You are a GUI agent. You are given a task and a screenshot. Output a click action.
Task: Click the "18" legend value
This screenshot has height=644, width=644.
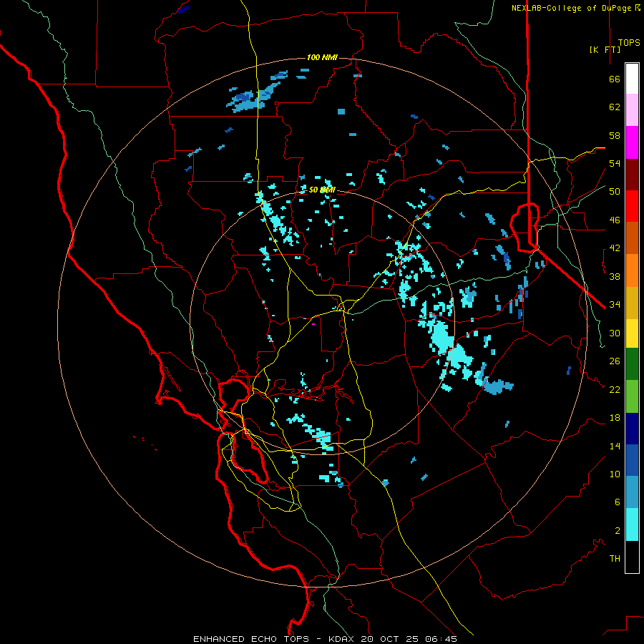[615, 418]
